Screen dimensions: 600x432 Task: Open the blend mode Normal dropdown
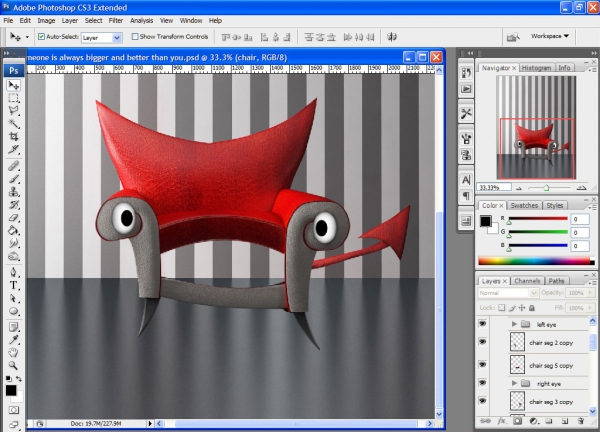tap(508, 293)
